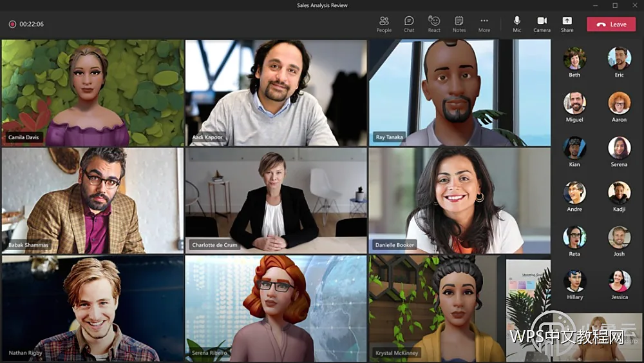644x363 pixels.
Task: Select Serena's sidebar avatar
Action: point(619,148)
